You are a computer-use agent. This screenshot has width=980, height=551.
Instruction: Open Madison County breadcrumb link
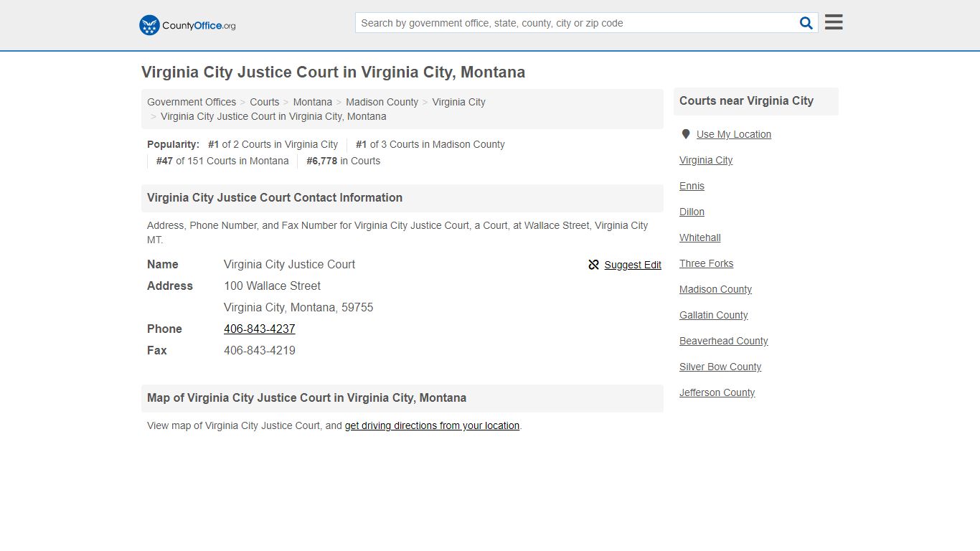coord(382,102)
